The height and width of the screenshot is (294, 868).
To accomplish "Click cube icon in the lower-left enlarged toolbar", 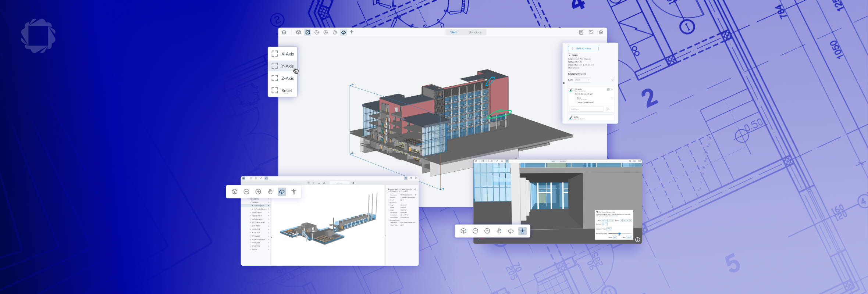I will (x=234, y=191).
